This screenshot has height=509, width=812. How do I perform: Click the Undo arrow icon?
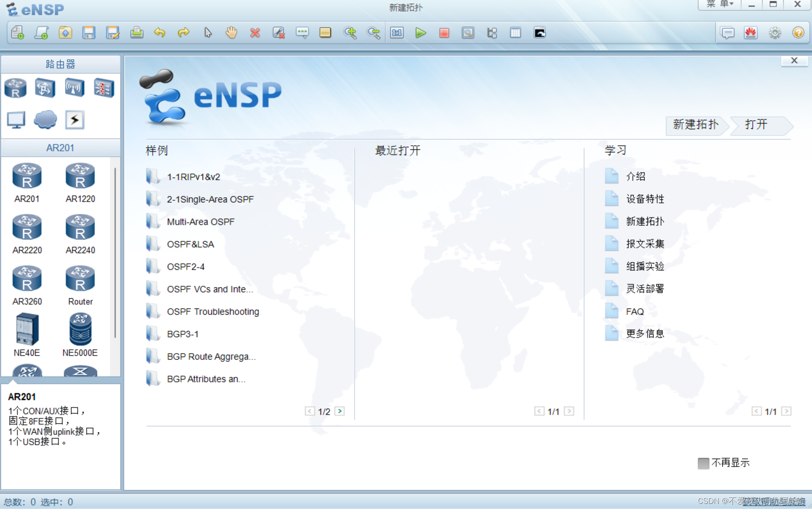coord(160,33)
